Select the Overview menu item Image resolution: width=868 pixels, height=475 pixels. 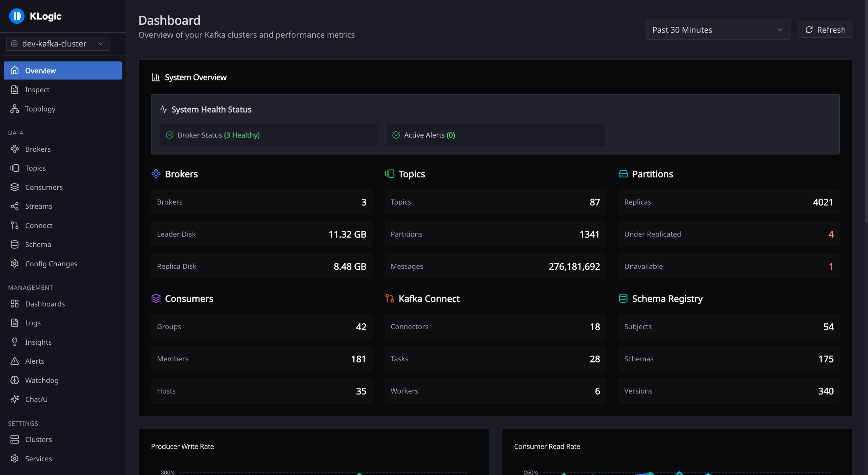[63, 71]
